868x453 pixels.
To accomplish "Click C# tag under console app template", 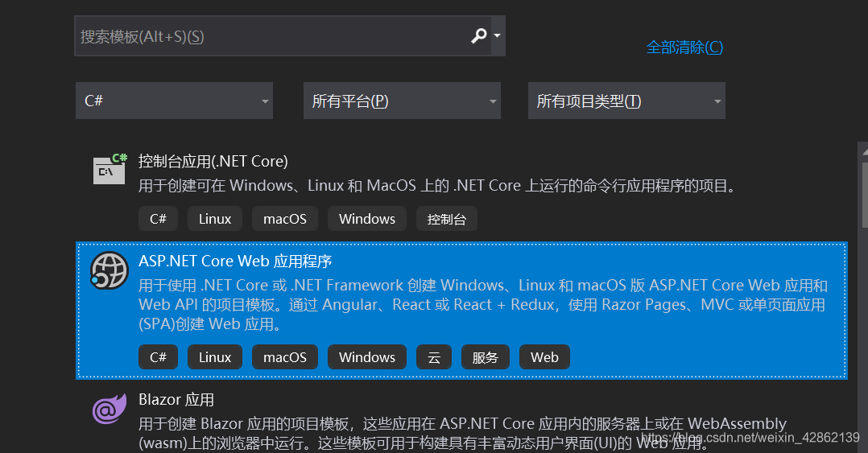I will [158, 219].
